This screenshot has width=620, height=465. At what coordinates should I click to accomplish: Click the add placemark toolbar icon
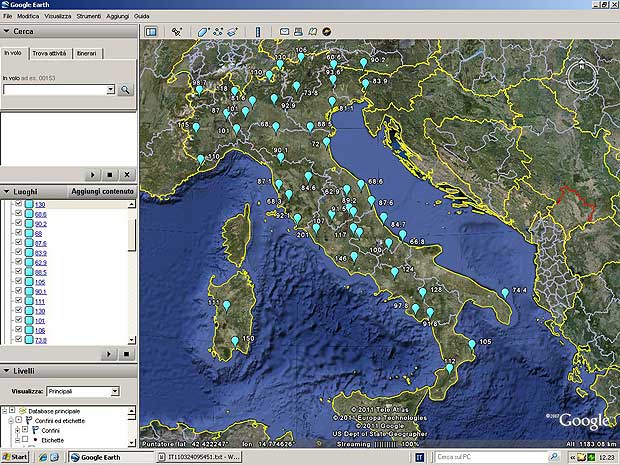click(x=177, y=32)
